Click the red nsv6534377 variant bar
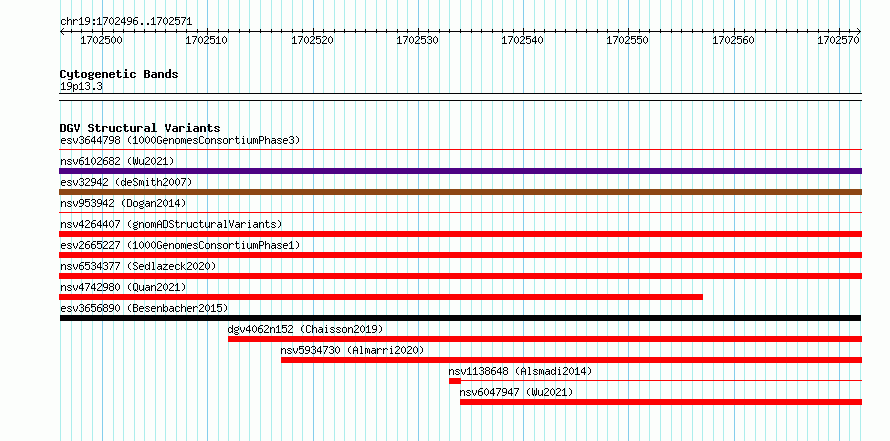Viewport: 890px width, 441px height. click(460, 276)
